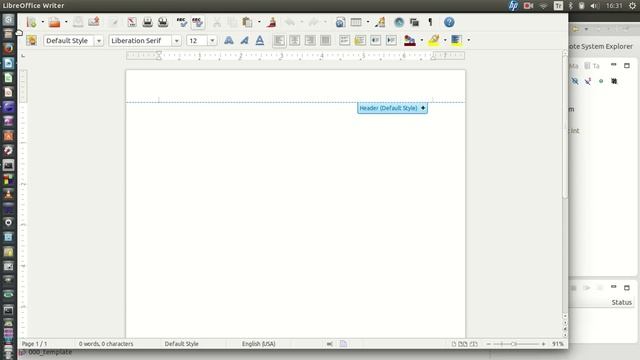This screenshot has height=360, width=640.
Task: Click the Save icon in toolbar
Action: (78, 22)
